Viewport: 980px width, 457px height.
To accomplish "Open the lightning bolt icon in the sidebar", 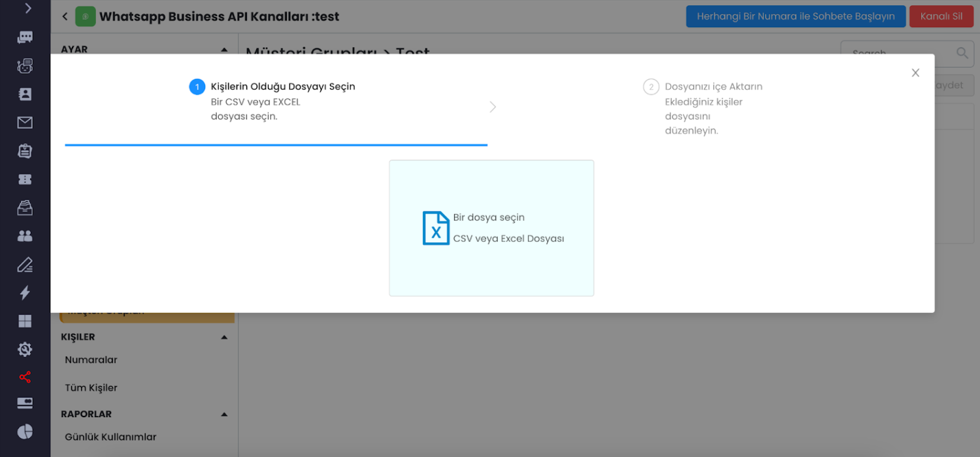I will pyautogui.click(x=25, y=292).
